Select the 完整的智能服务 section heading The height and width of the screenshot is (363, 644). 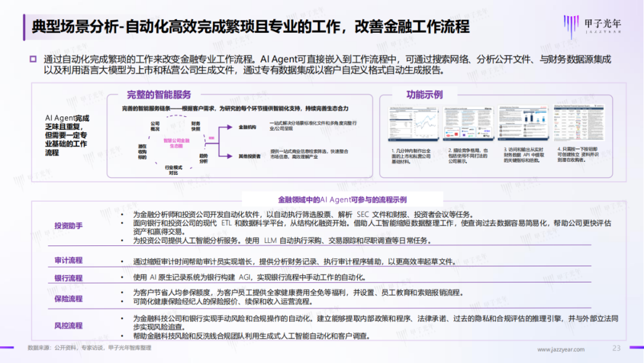click(x=159, y=94)
